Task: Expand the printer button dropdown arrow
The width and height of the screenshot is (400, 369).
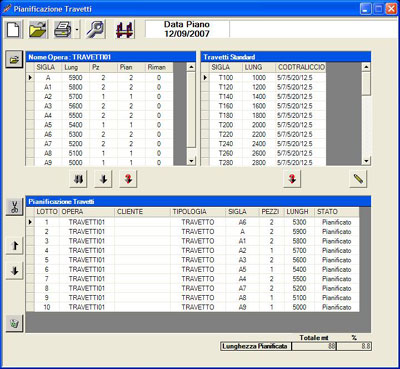Action: [76, 30]
